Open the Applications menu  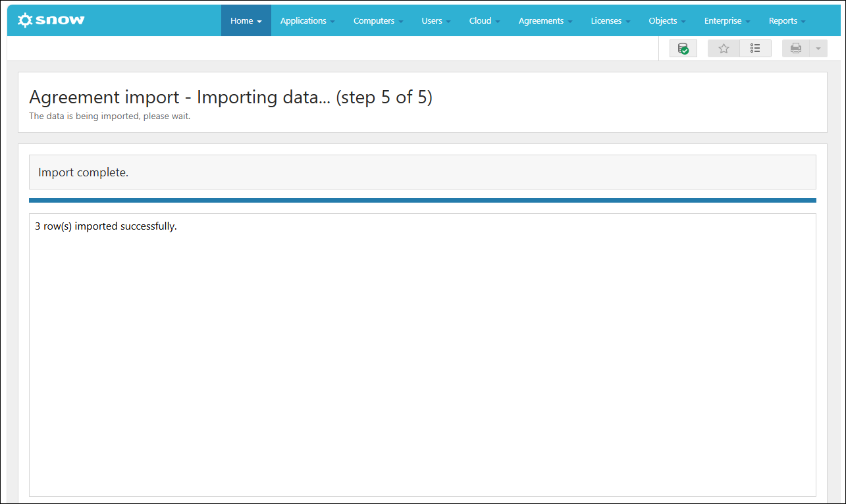coord(307,20)
